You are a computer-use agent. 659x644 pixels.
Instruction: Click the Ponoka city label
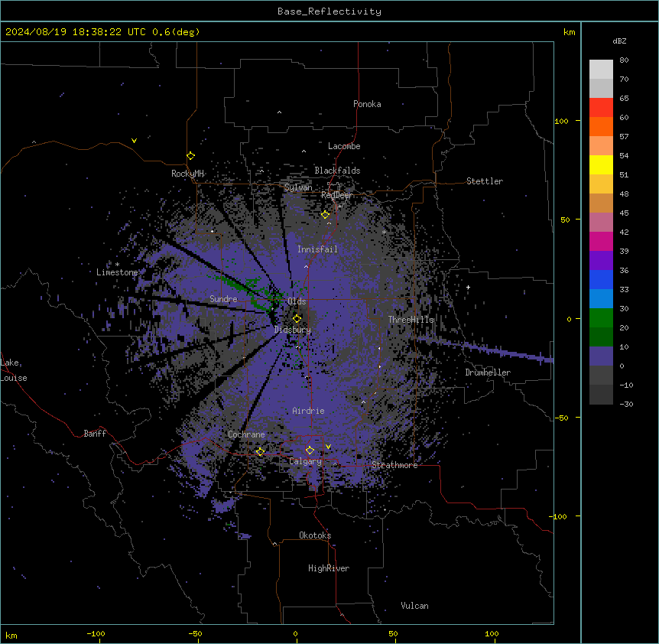367,104
